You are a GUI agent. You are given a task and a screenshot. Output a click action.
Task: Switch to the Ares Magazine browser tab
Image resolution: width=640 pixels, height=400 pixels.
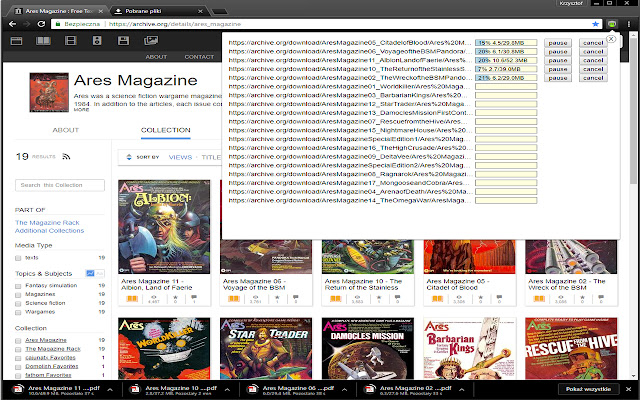coord(59,11)
